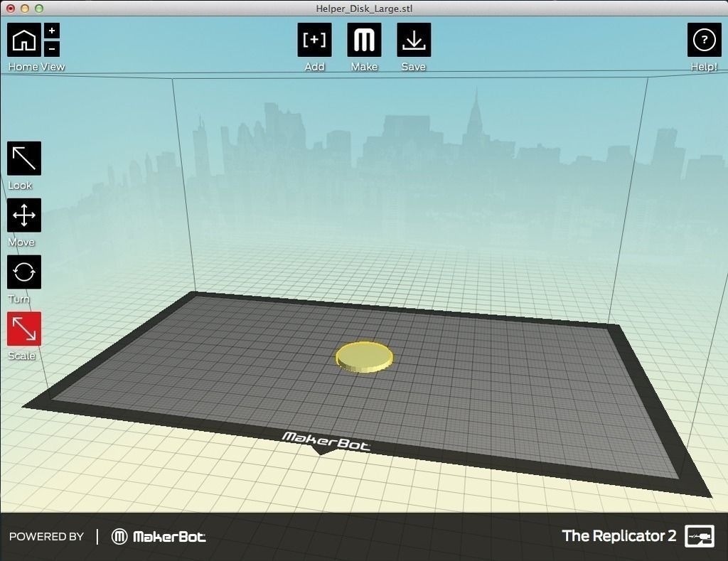Select the yellow disk model on plate
Image resolution: width=728 pixels, height=561 pixels.
coord(365,357)
